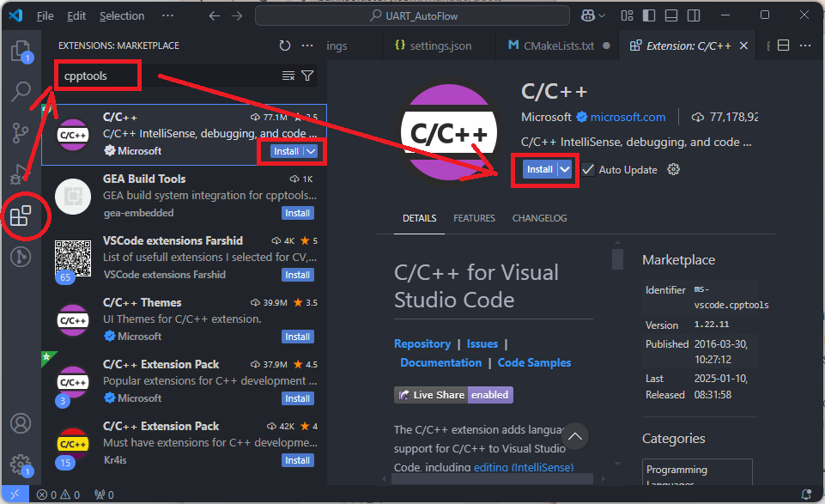825x504 pixels.
Task: Open the VS Code logo menu
Action: click(x=15, y=15)
